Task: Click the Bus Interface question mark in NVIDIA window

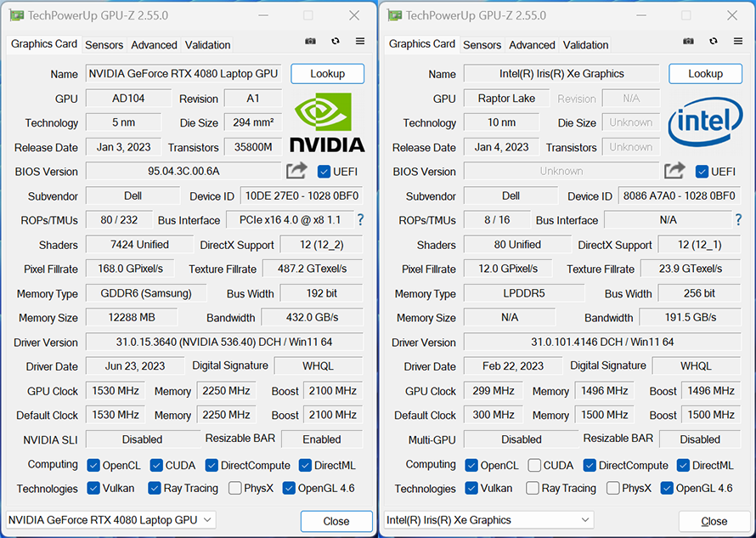Action: (x=361, y=220)
